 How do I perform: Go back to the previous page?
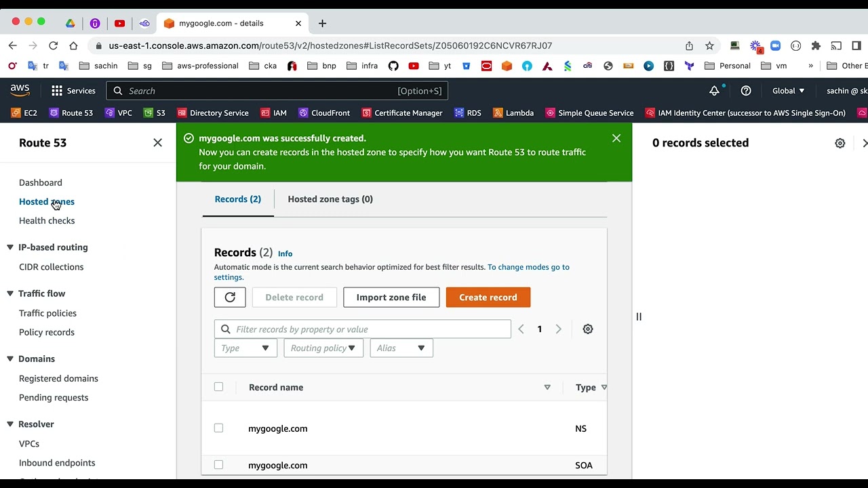click(x=12, y=45)
